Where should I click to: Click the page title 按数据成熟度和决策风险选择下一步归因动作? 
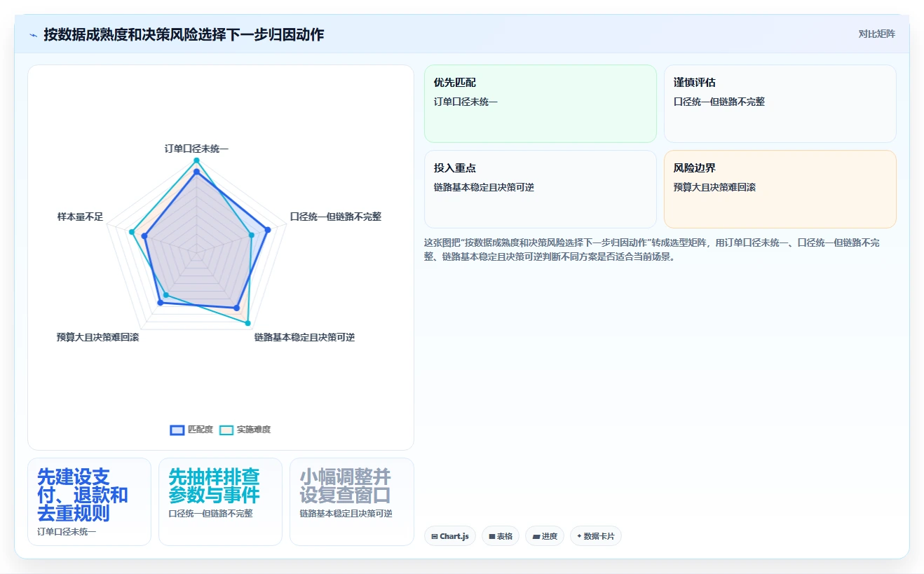184,34
